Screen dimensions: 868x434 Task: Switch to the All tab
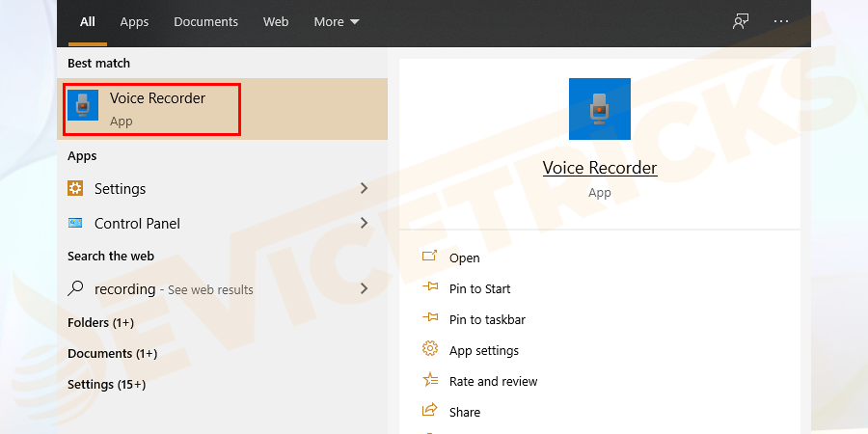pos(88,22)
